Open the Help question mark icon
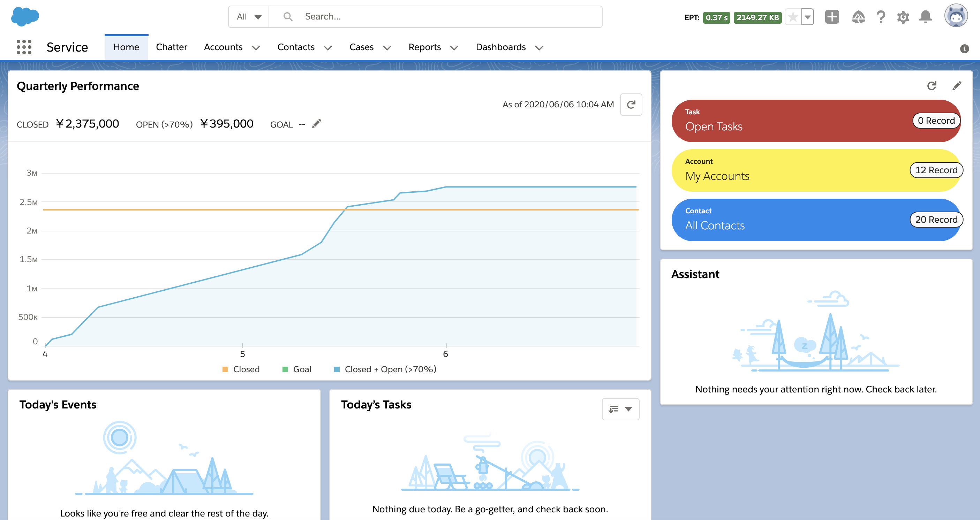This screenshot has width=980, height=520. 881,17
